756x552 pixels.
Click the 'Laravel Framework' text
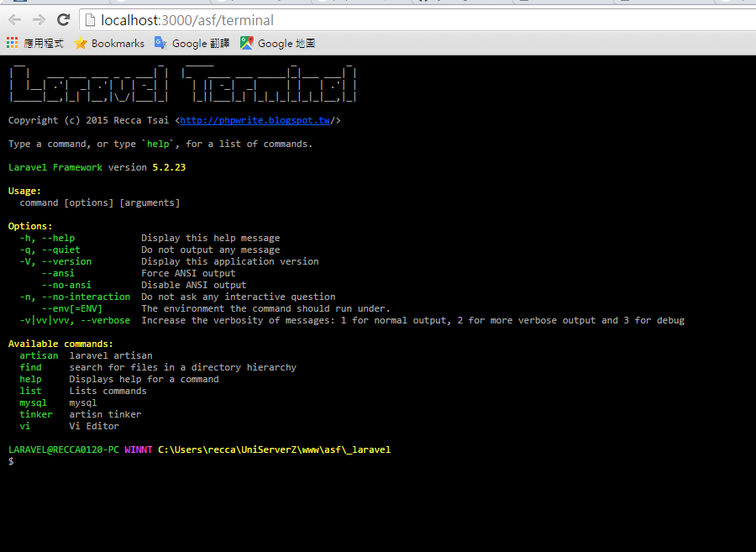click(x=55, y=167)
